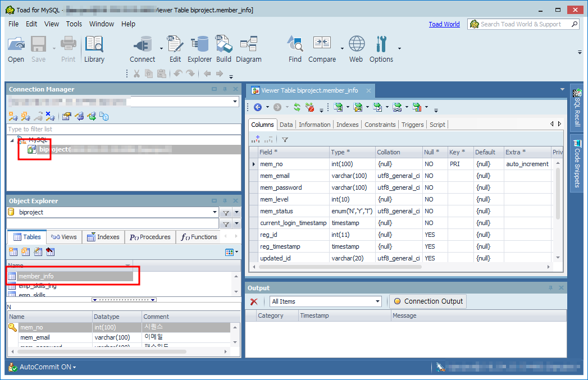Switch to the Data tab
The width and height of the screenshot is (588, 380).
(286, 125)
